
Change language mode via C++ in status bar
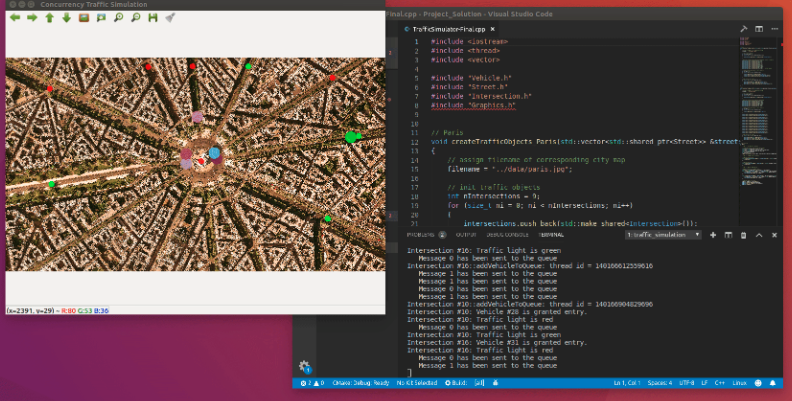click(720, 383)
